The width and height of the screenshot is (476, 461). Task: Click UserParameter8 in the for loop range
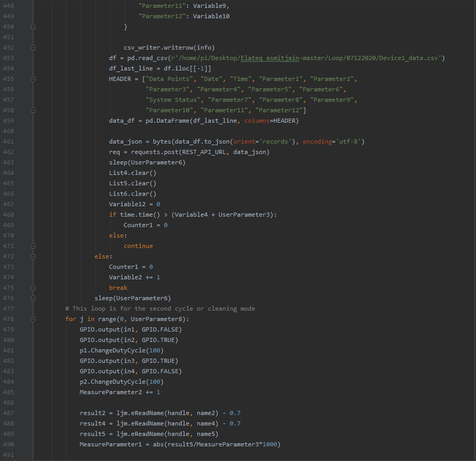[x=157, y=319]
